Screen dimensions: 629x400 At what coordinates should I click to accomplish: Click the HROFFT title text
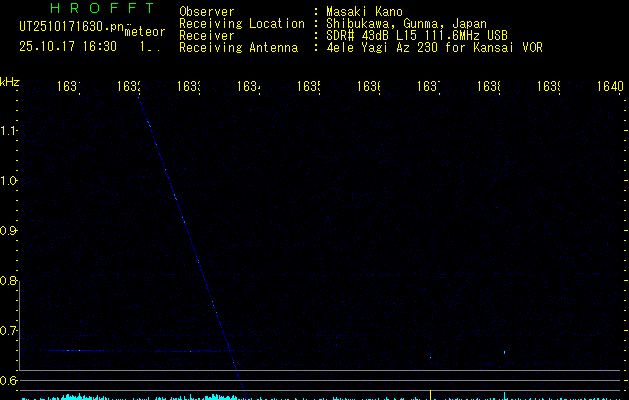click(103, 8)
